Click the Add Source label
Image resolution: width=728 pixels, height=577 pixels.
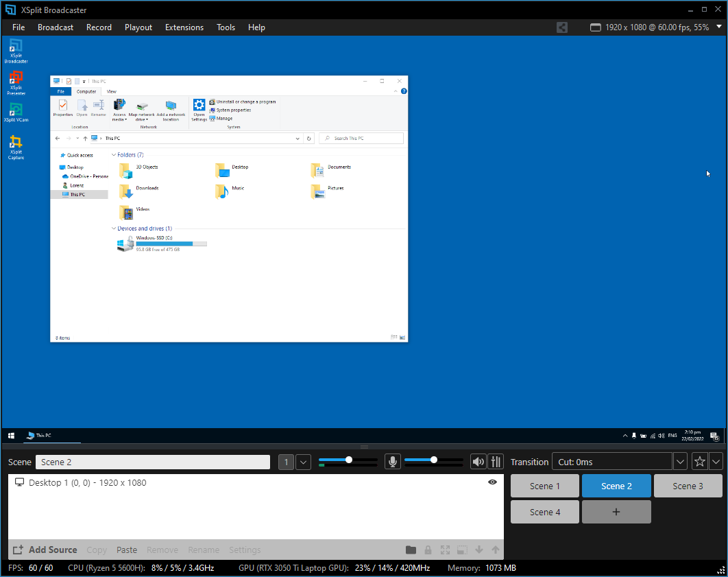click(x=53, y=550)
